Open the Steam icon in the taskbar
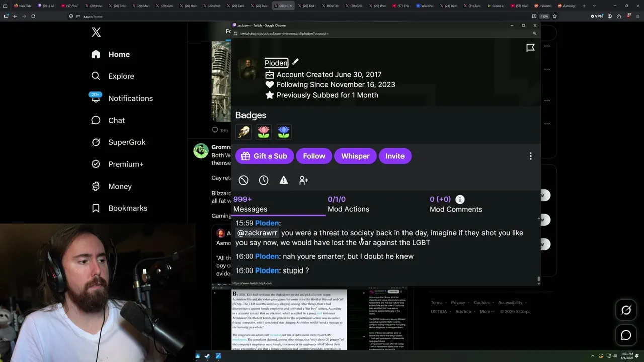 coord(207,356)
